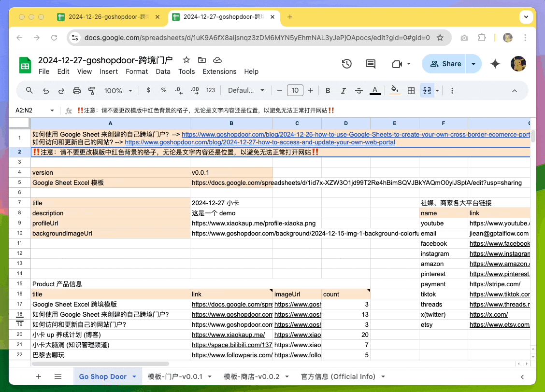Open a new browser tab
Viewport: 545px width, 392px height.
pyautogui.click(x=290, y=17)
